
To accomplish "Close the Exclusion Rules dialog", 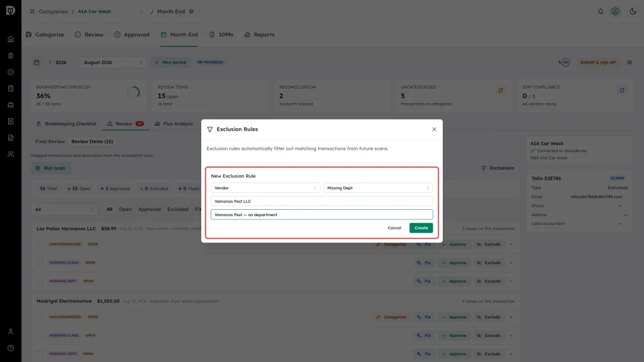I will pyautogui.click(x=434, y=129).
